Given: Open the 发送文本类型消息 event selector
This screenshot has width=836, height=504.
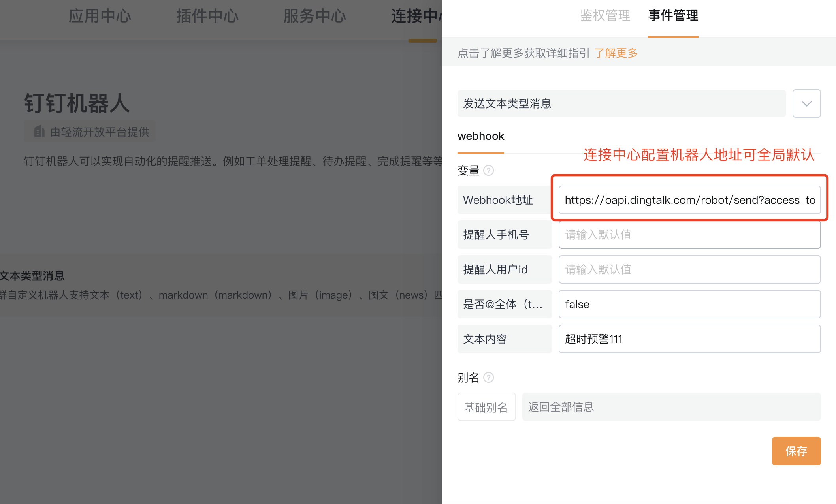Looking at the screenshot, I should coord(621,103).
